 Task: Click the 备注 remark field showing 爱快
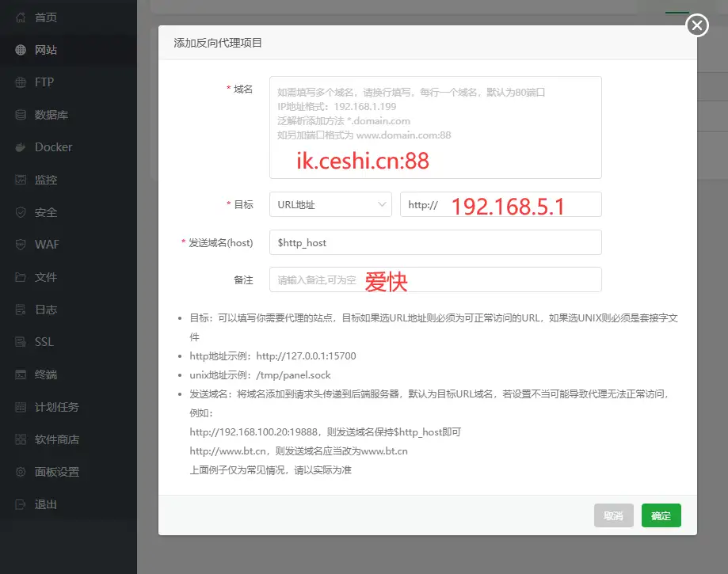pos(435,279)
